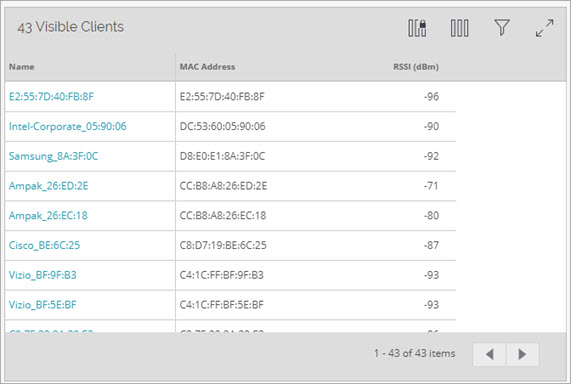
Task: Open client Cisco_BE:6C:25
Action: (x=44, y=246)
